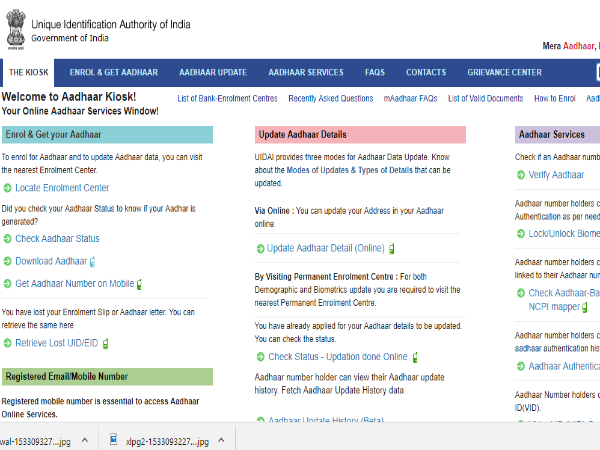Viewport: 600px width, 450px height.
Task: Click green arrow icon beside Verify Aadhaar
Action: tap(520, 175)
